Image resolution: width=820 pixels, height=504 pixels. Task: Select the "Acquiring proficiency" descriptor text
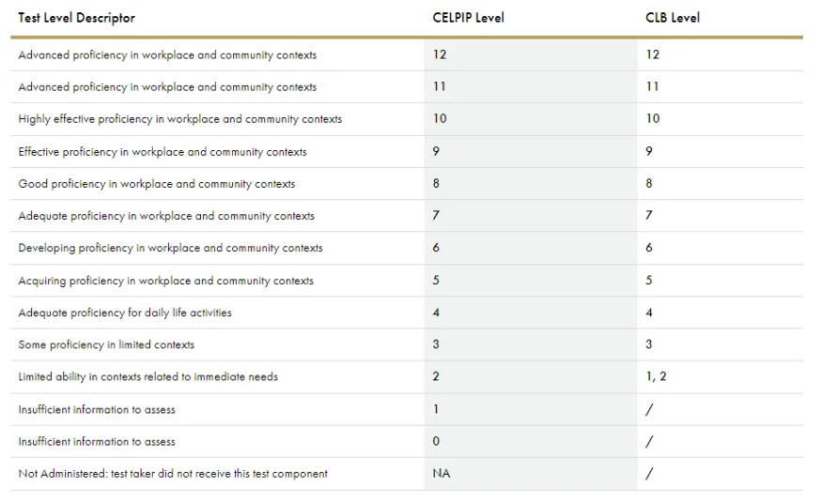(x=165, y=281)
